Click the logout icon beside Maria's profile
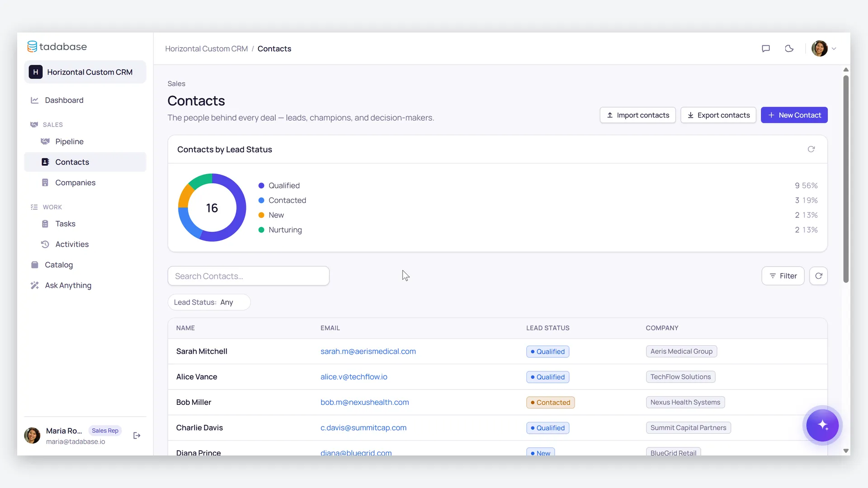 pyautogui.click(x=137, y=436)
